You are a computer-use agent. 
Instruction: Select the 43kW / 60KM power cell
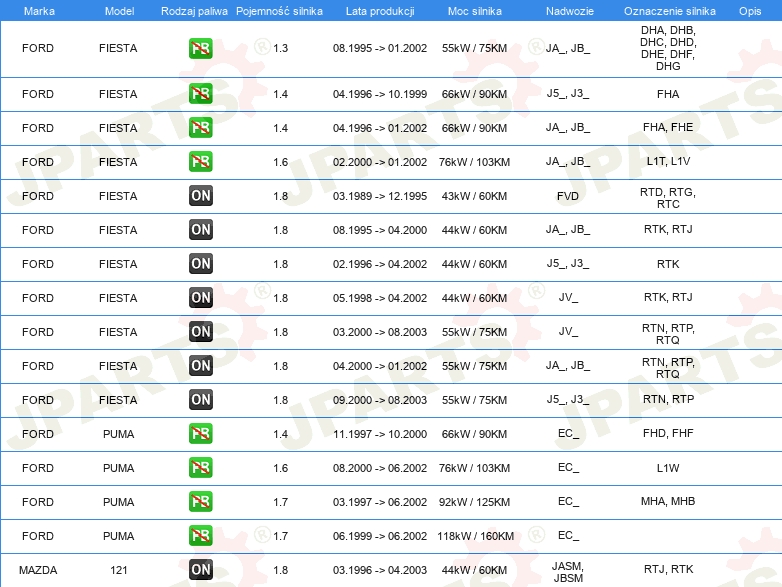(x=474, y=196)
